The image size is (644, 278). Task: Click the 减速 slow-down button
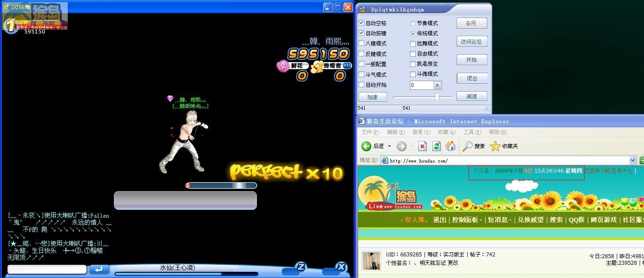[472, 96]
